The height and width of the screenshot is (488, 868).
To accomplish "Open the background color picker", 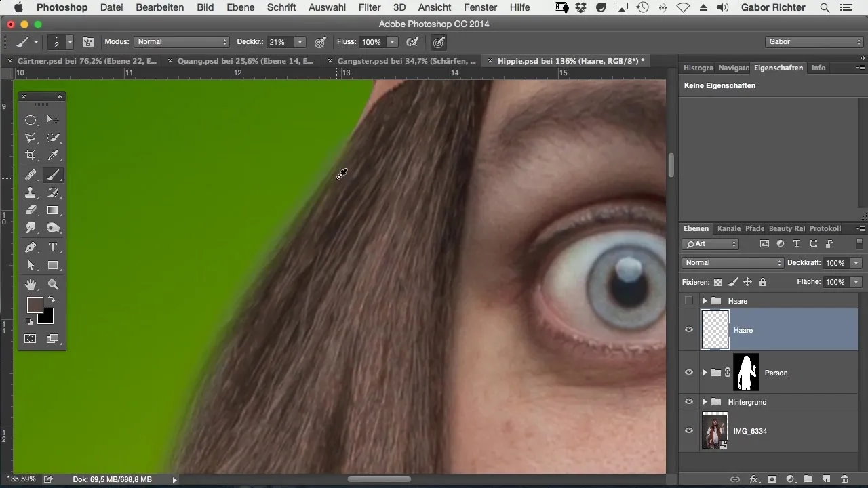I will [x=47, y=318].
